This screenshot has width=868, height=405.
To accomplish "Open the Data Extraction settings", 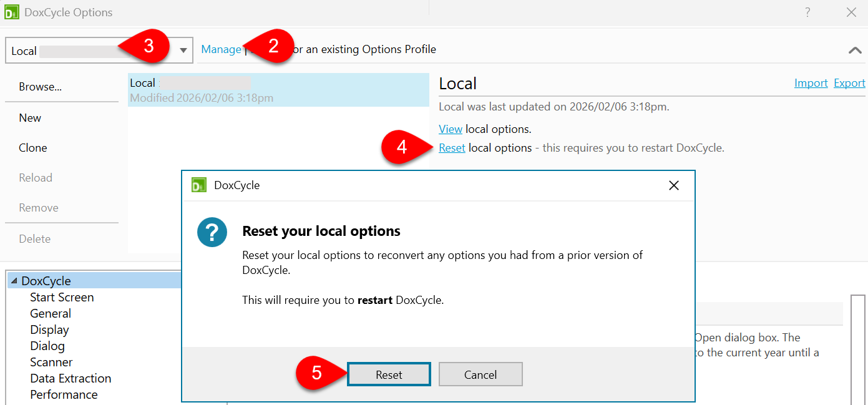I will [71, 378].
